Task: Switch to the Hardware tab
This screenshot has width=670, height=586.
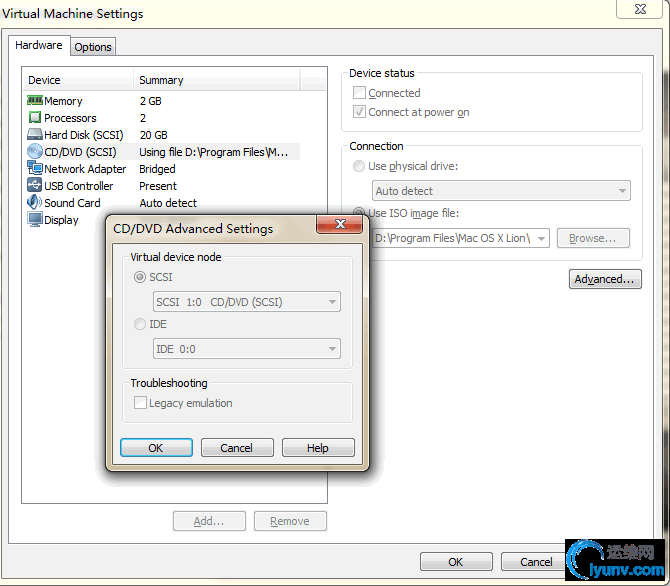Action: click(39, 45)
